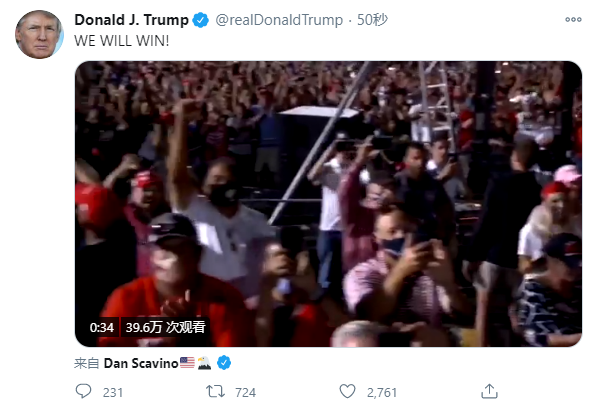Click the American flag emoji after Dan Scavino

point(187,363)
